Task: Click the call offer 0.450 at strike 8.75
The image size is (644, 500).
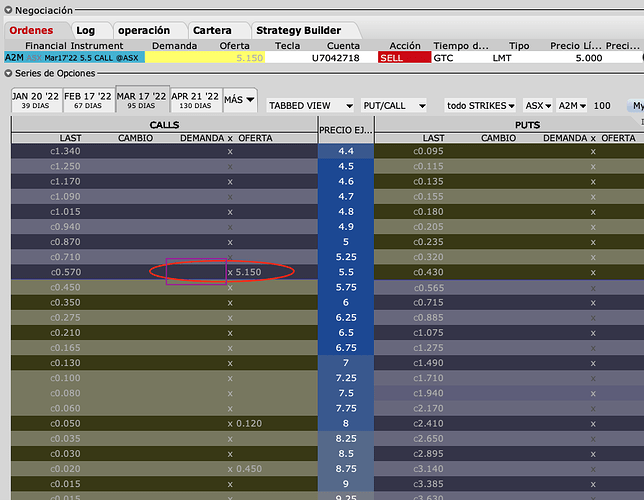Action: (249, 469)
